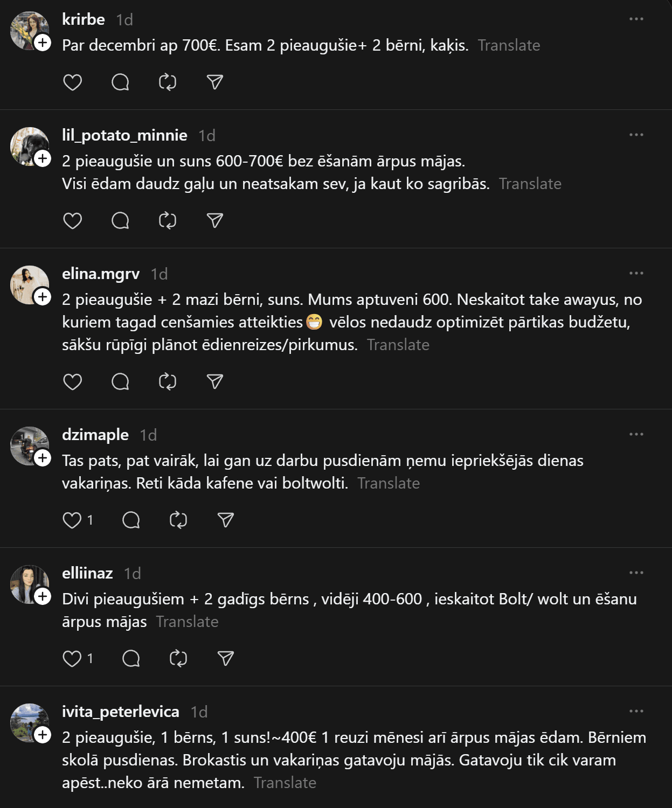Viewport: 672px width, 808px height.
Task: Open dzimaple's profile from username
Action: click(95, 435)
